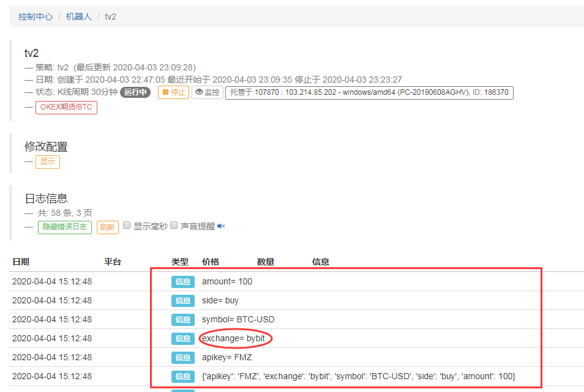The height and width of the screenshot is (392, 584).
Task: Select the log text symbol= BTC-USD
Action: (x=238, y=319)
